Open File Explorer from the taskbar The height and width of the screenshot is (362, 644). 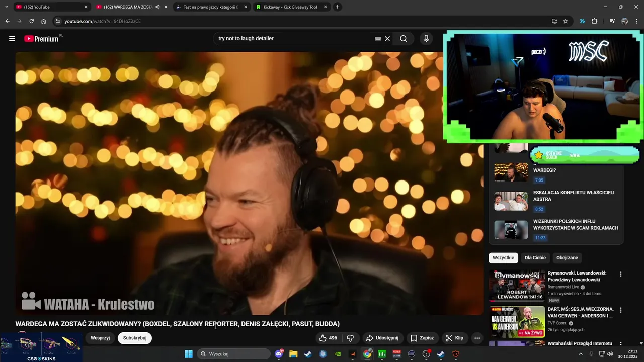(x=293, y=354)
